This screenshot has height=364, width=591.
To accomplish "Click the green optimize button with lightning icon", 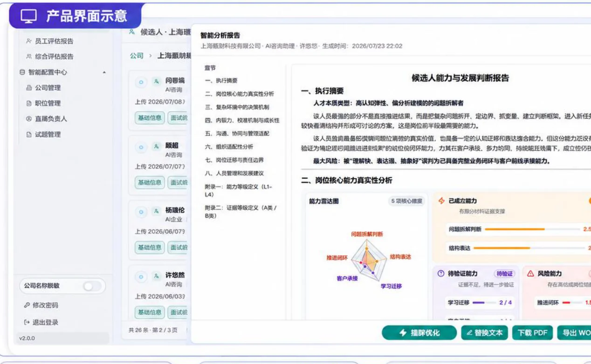I will coord(419,333).
